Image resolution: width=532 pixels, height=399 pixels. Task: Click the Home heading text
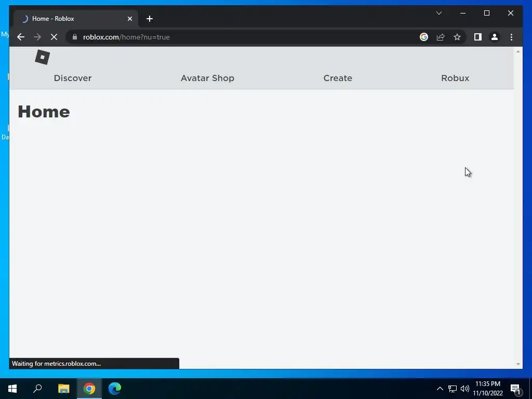pyautogui.click(x=44, y=112)
